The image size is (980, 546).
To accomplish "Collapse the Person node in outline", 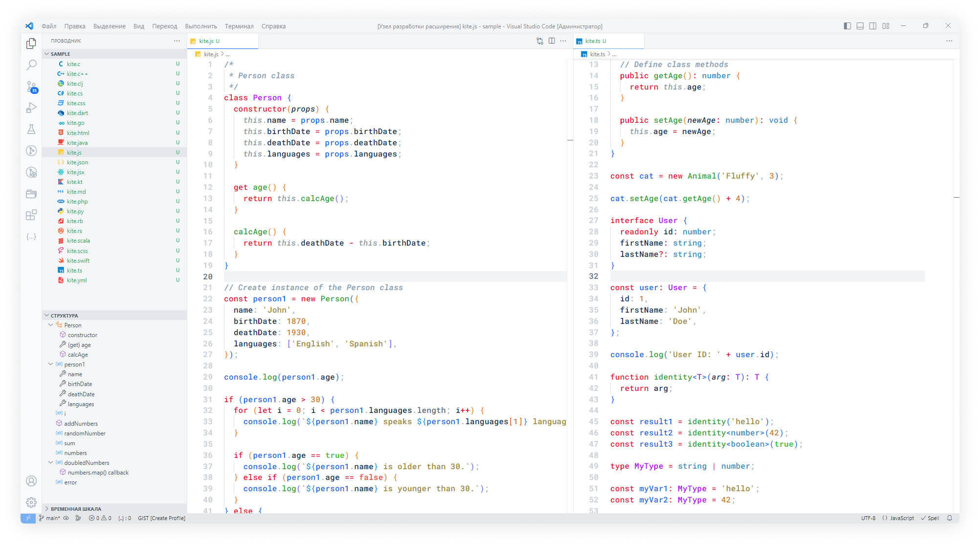I will (51, 325).
